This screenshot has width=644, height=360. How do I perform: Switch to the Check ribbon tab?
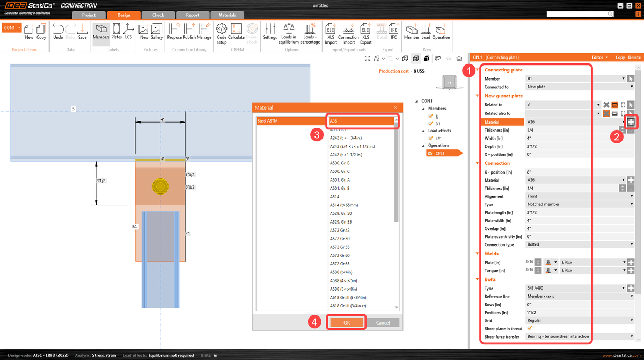158,15
